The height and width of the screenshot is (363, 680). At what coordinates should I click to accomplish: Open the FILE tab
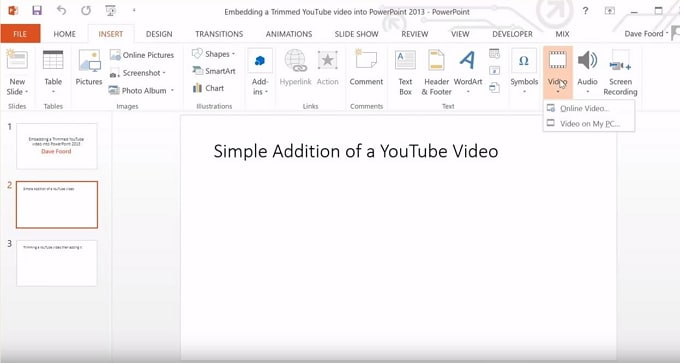pos(20,34)
